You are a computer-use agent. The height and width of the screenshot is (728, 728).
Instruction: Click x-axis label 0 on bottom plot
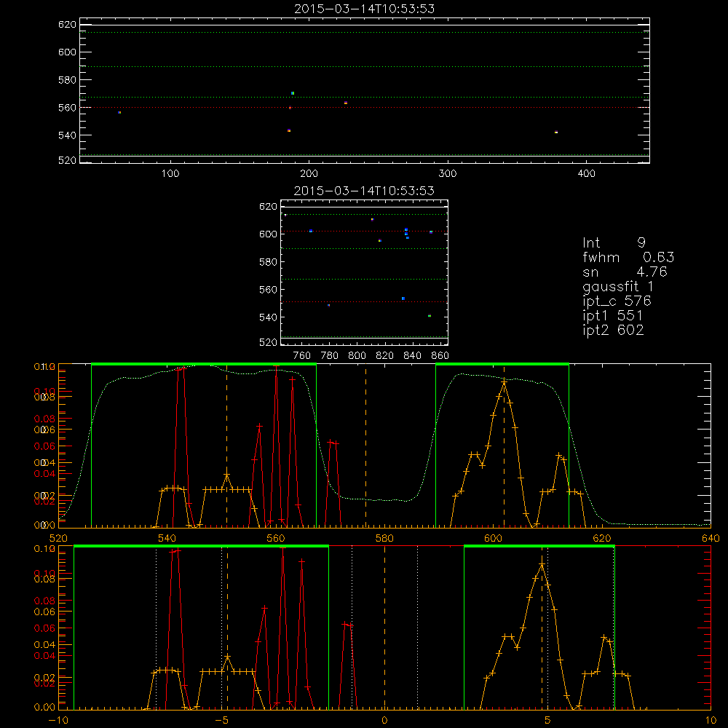point(384,721)
